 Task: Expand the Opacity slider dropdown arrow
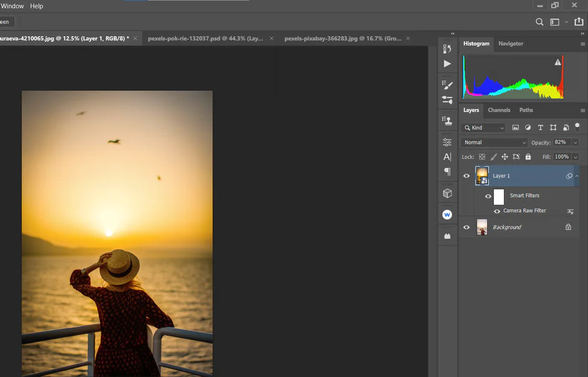click(575, 142)
